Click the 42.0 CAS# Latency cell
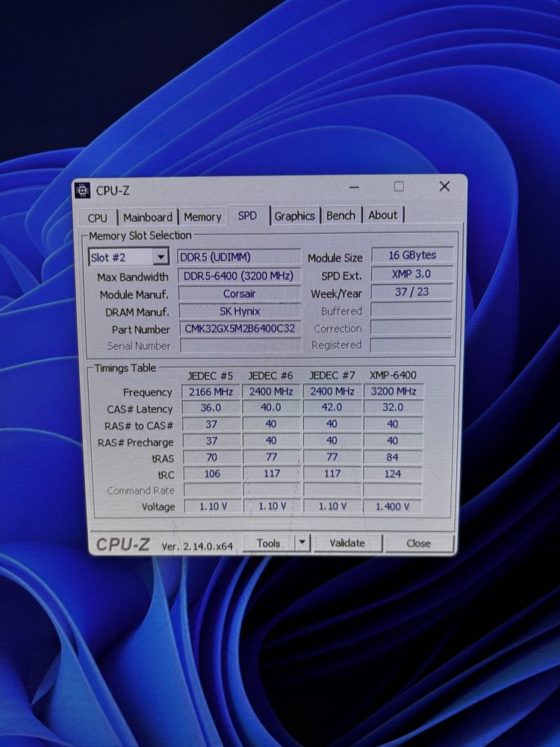The width and height of the screenshot is (560, 747). point(332,408)
